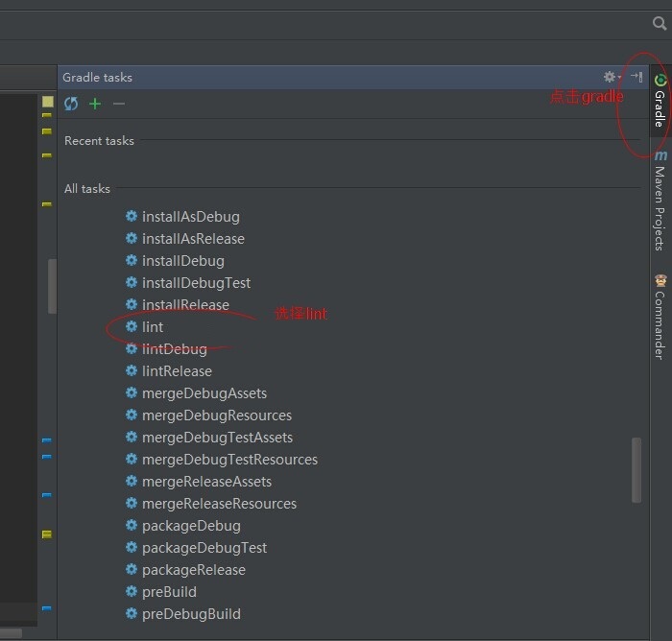Click the gear icon beside installDebugTest

coord(132,282)
